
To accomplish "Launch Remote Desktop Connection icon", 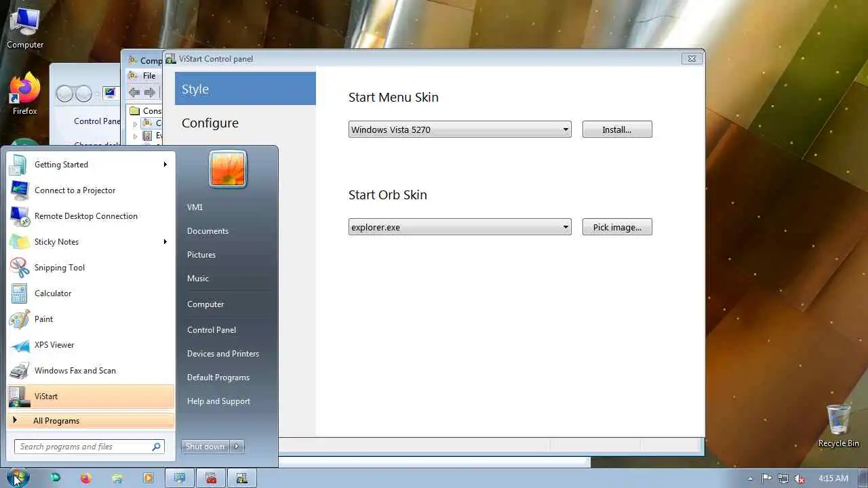I will click(19, 216).
